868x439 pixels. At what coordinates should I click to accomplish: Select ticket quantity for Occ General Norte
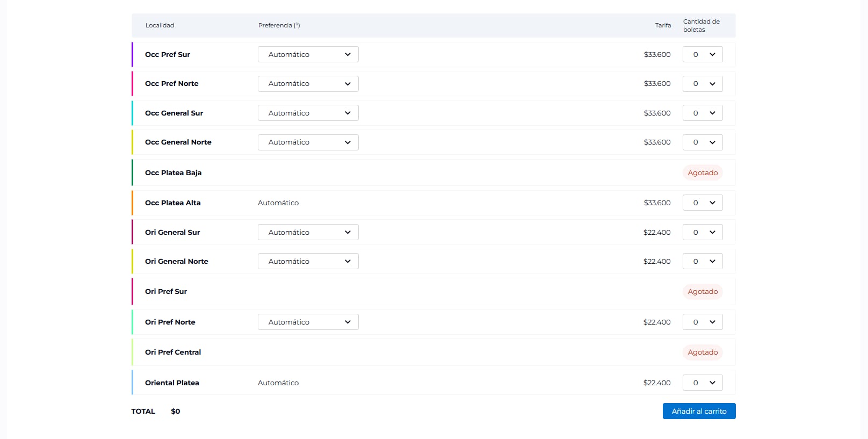coord(703,142)
